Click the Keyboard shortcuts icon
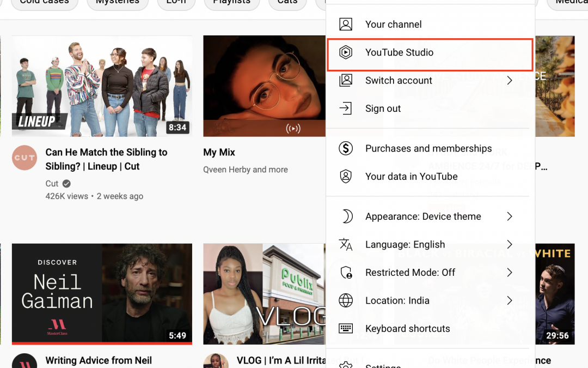Image resolution: width=588 pixels, height=368 pixels. (347, 329)
